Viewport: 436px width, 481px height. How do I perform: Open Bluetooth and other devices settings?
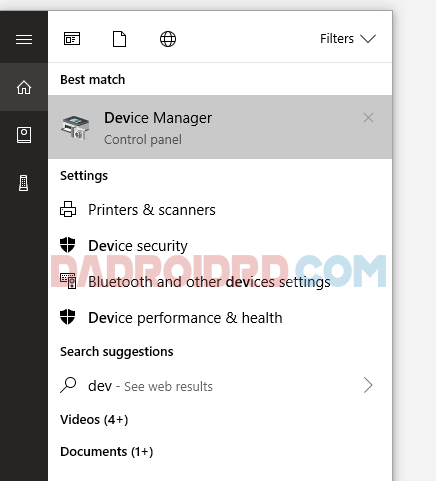point(220,282)
